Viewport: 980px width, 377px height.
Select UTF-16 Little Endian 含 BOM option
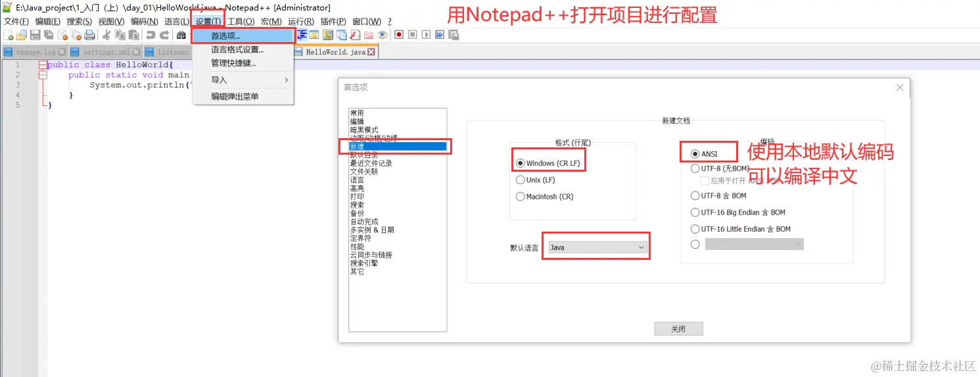pyautogui.click(x=741, y=229)
